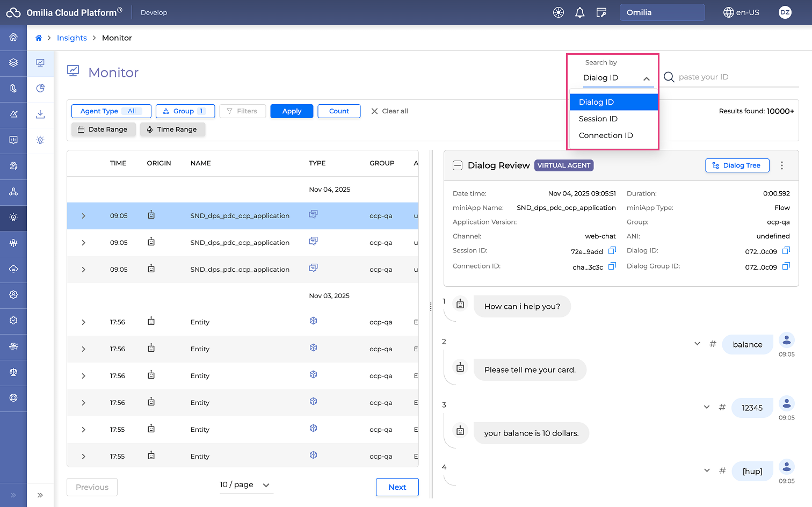Click the paste your ID search field
This screenshot has height=507, width=812.
coord(736,77)
